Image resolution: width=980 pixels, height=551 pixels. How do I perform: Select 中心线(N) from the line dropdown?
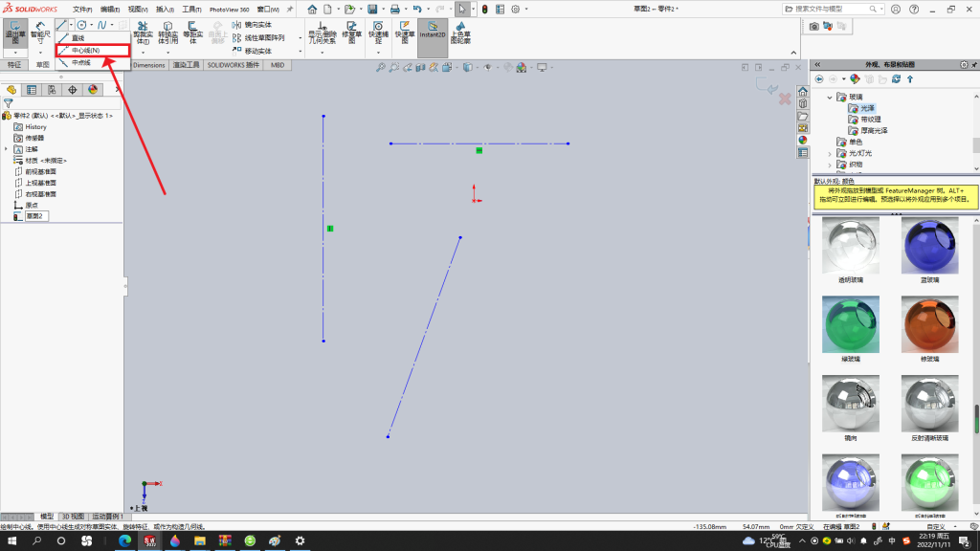93,51
